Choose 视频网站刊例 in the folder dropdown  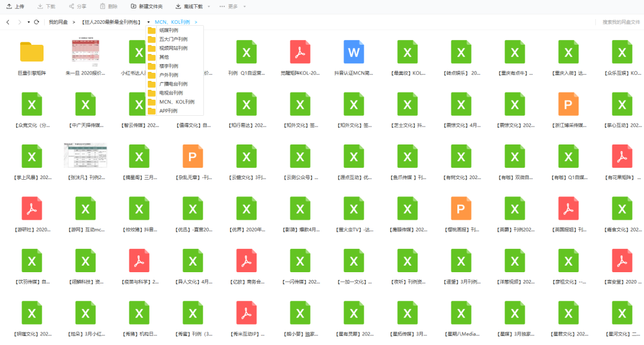[x=175, y=48]
